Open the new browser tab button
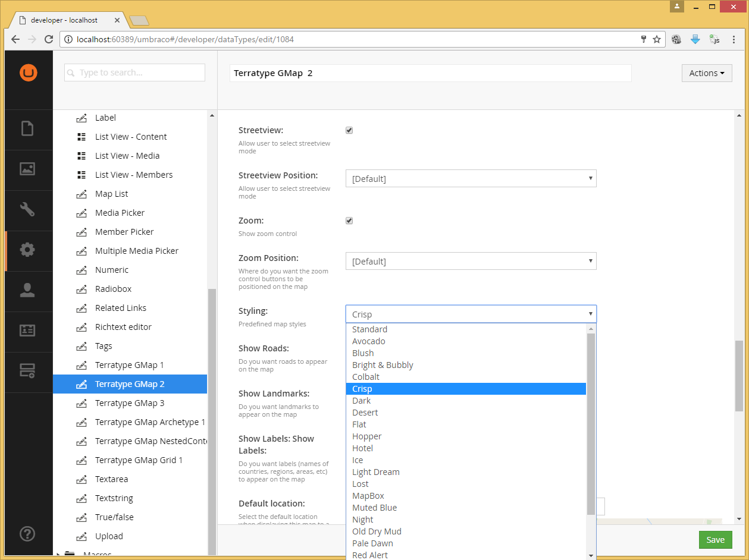This screenshot has height=560, width=749. pyautogui.click(x=139, y=21)
